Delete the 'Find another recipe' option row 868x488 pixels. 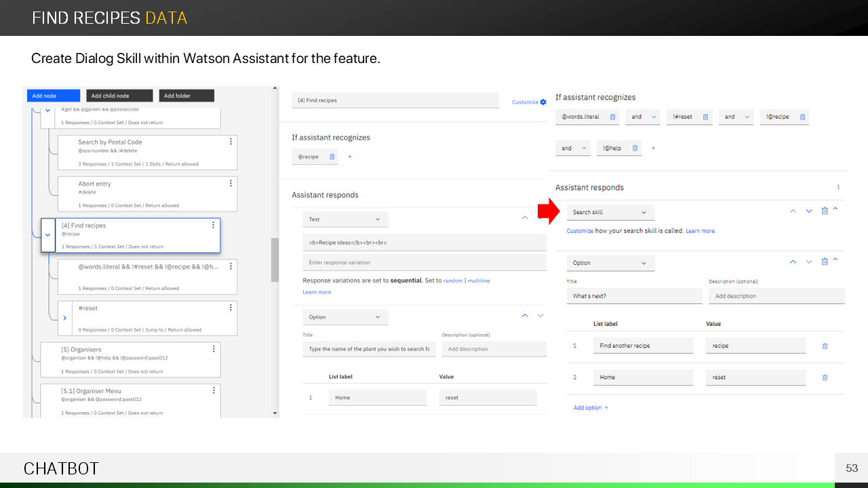click(825, 346)
